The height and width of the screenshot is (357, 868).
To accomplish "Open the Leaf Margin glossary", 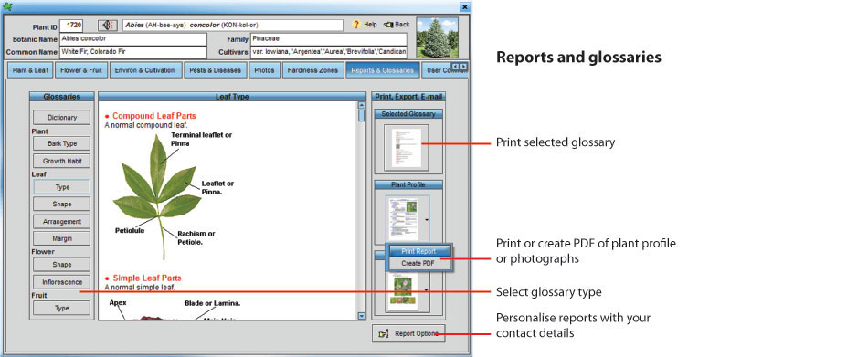I will 62,238.
